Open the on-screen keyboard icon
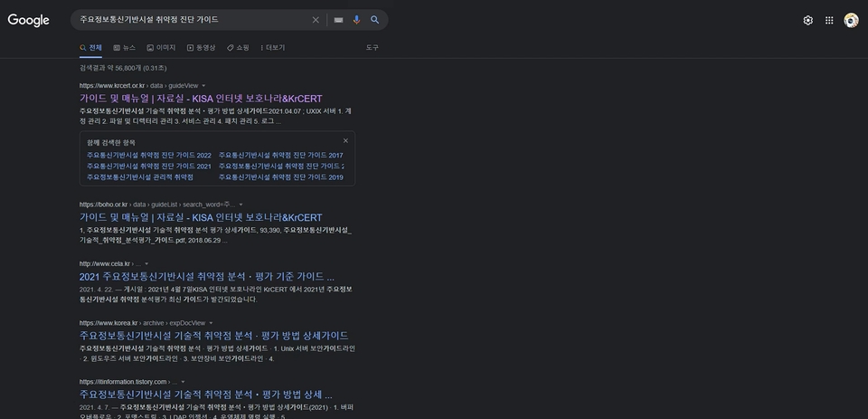868x419 pixels. (338, 20)
